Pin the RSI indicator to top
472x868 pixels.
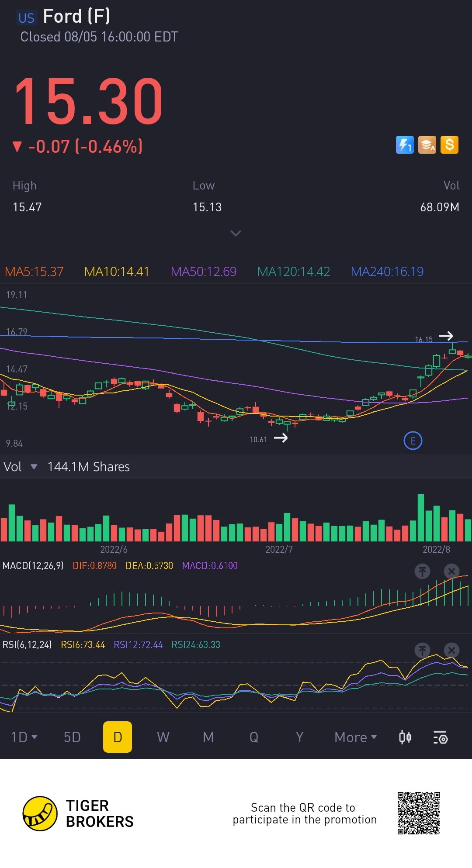point(422,650)
